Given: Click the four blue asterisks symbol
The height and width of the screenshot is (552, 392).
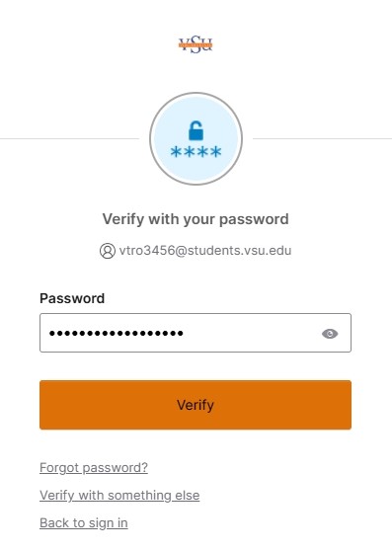Looking at the screenshot, I should tap(196, 152).
